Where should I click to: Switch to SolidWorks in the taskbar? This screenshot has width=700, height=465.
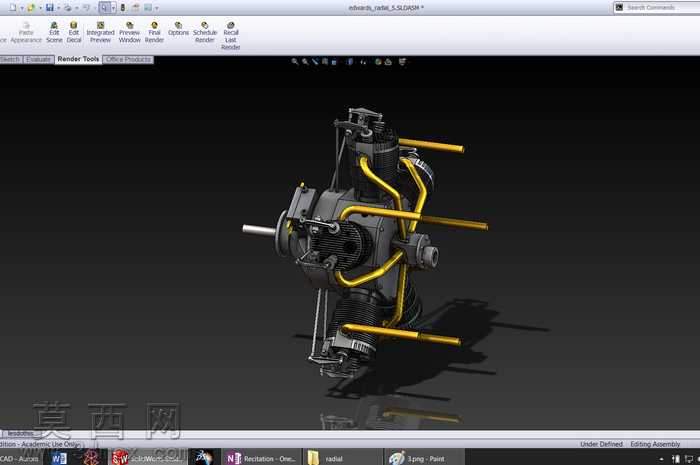(x=147, y=458)
